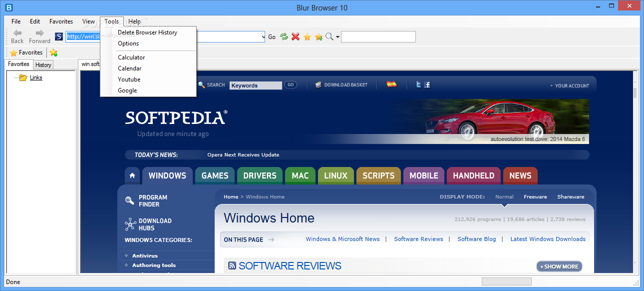Click the Show More button
Viewport: 644px width, 291px height.
[x=559, y=266]
